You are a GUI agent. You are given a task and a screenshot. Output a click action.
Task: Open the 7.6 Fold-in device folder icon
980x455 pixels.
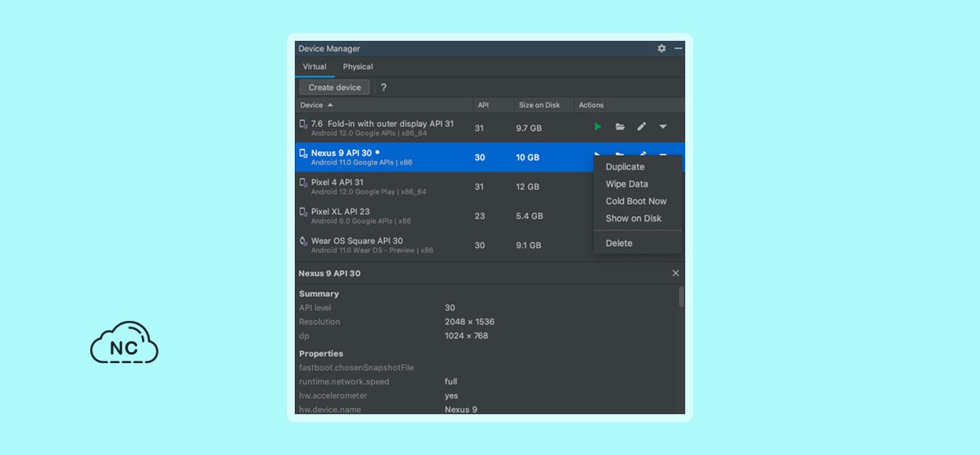pos(620,127)
